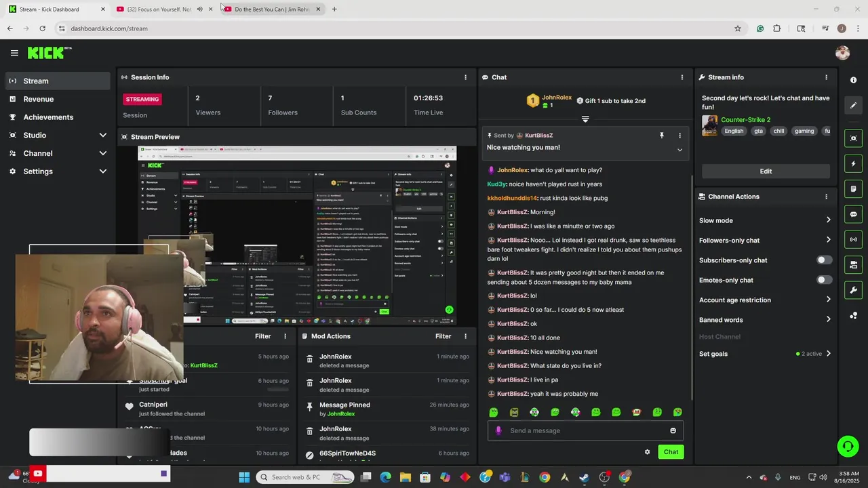The height and width of the screenshot is (488, 868).
Task: Click the screen capture widget icon
Action: (x=853, y=138)
